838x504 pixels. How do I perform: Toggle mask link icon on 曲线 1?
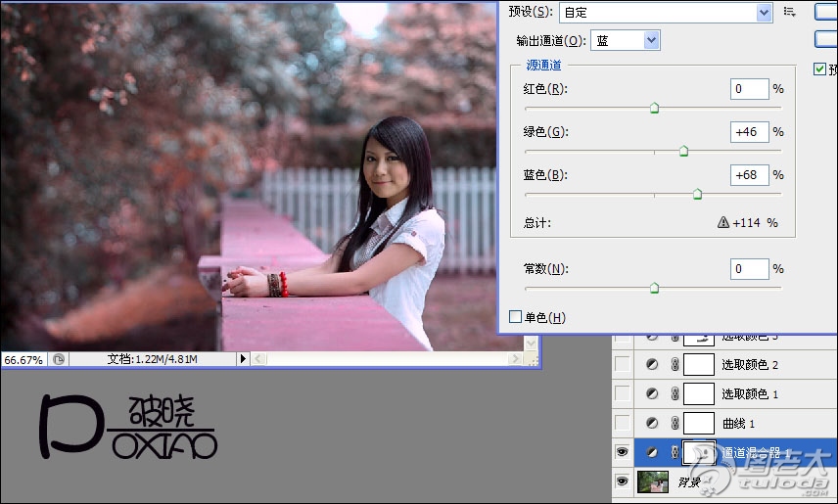675,424
